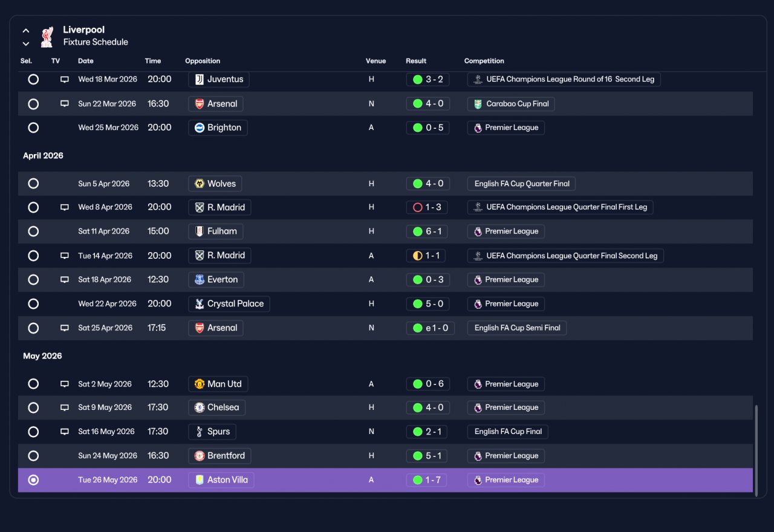Click the Everton club badge icon
Screen dimensions: 774x532
tap(200, 280)
